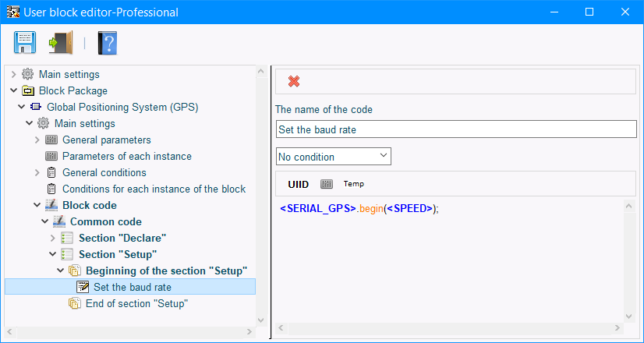The width and height of the screenshot is (644, 343).
Task: Click code editor scroll up arrow
Action: pos(629,206)
